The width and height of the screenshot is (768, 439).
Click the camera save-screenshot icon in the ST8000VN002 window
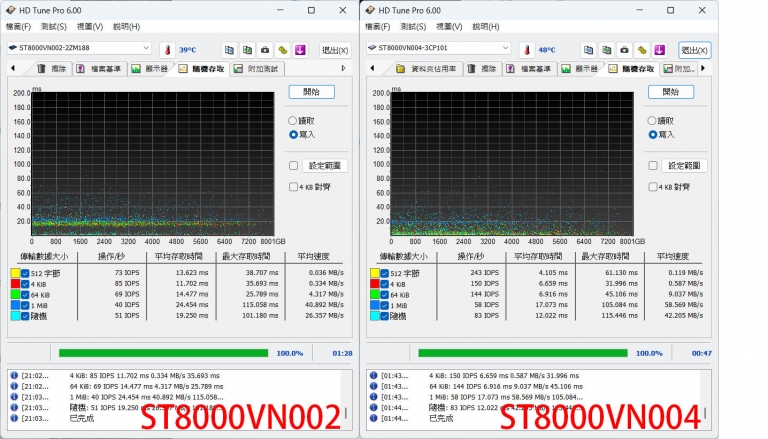pyautogui.click(x=265, y=49)
